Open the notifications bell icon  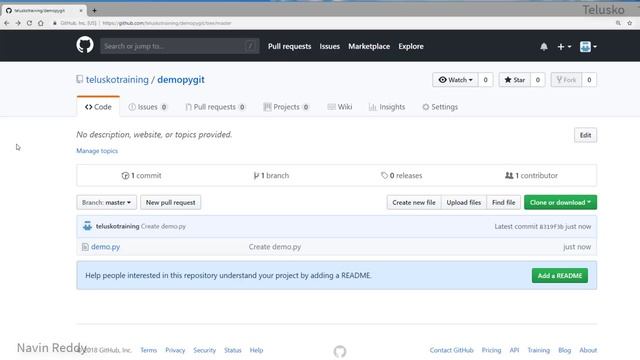(x=544, y=47)
